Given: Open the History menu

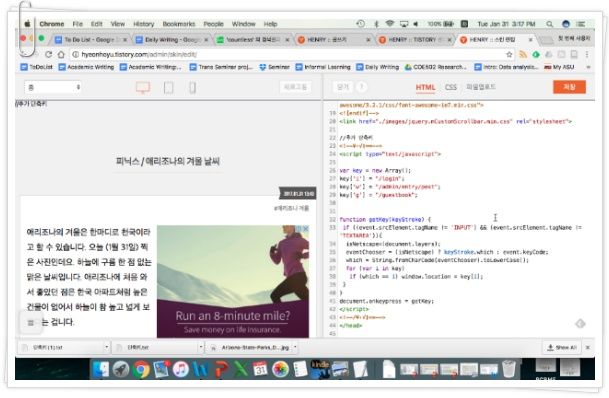Looking at the screenshot, I should [x=144, y=24].
